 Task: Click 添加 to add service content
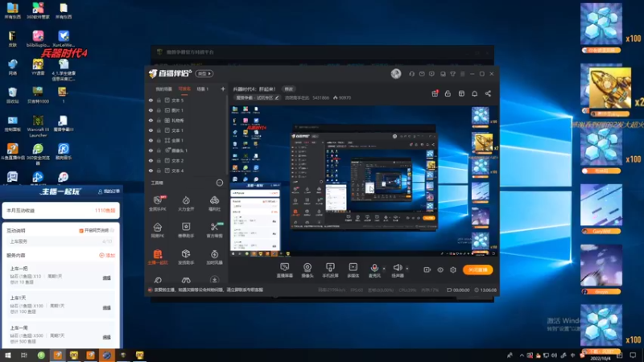pos(107,255)
